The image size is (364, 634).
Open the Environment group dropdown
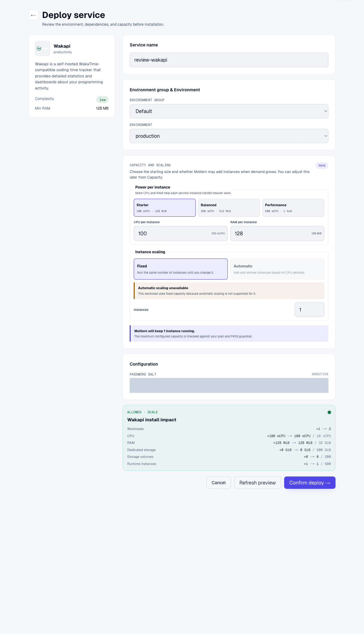pos(229,111)
